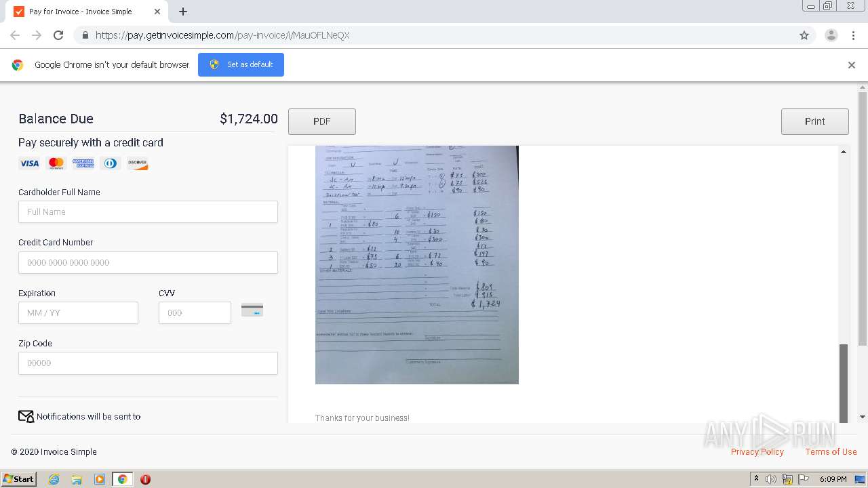This screenshot has width=868, height=488.
Task: Open the Windows Start menu
Action: (x=18, y=479)
